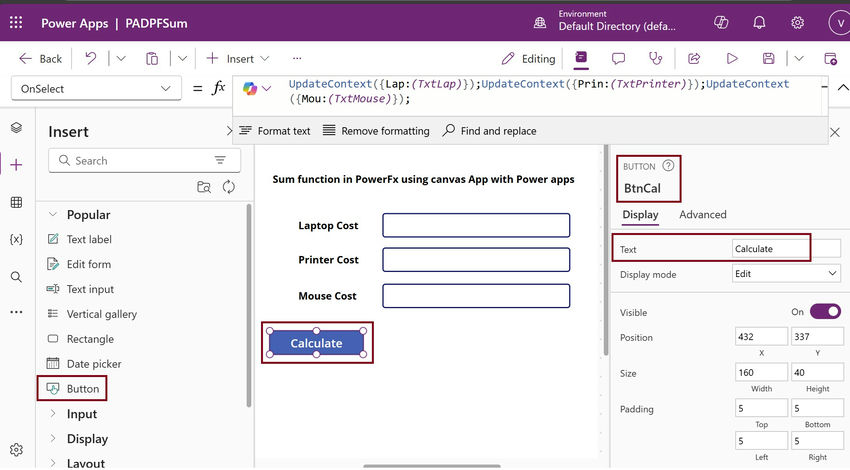Expand the Display category
The image size is (850, 470).
click(x=53, y=438)
